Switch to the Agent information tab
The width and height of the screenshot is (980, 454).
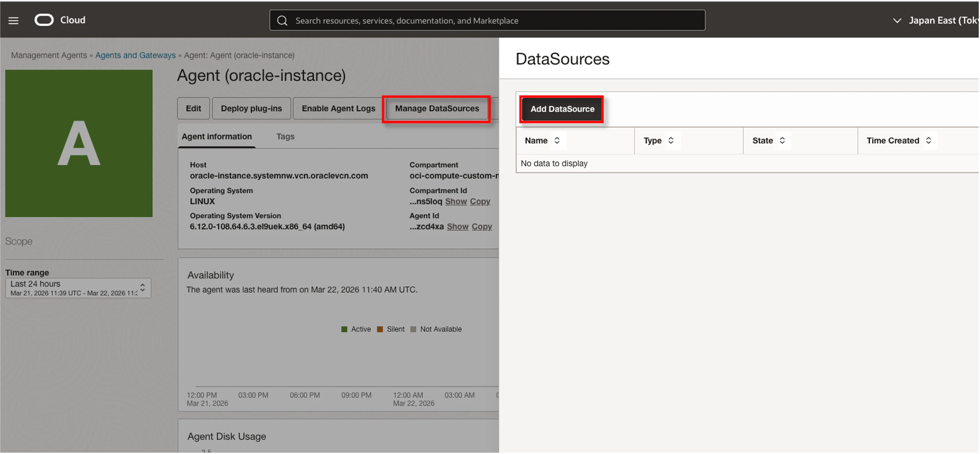coord(216,136)
